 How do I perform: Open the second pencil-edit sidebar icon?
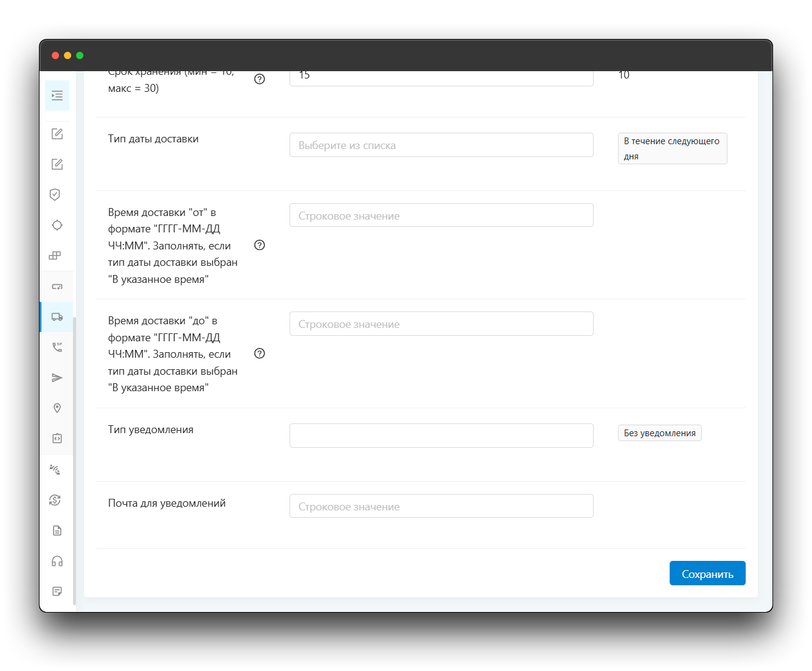(x=57, y=164)
